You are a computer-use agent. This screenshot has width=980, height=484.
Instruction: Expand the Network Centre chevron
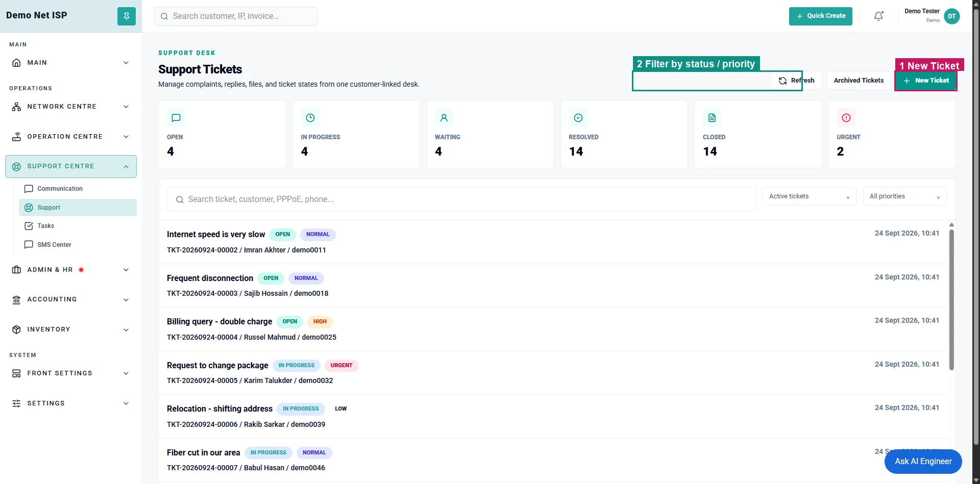pyautogui.click(x=126, y=107)
